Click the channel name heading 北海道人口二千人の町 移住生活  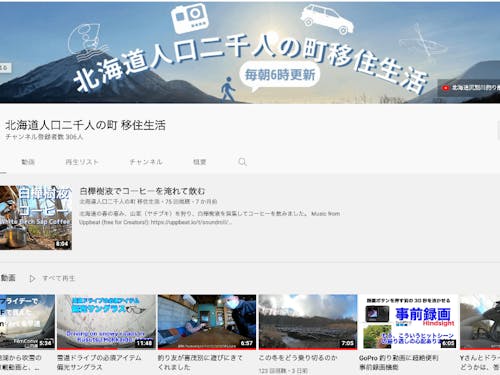(x=85, y=125)
